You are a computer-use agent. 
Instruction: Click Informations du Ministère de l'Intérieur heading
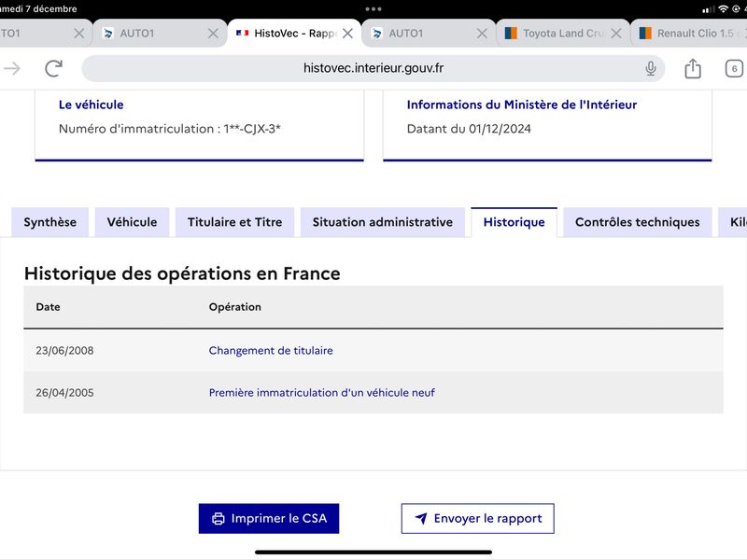tap(522, 105)
